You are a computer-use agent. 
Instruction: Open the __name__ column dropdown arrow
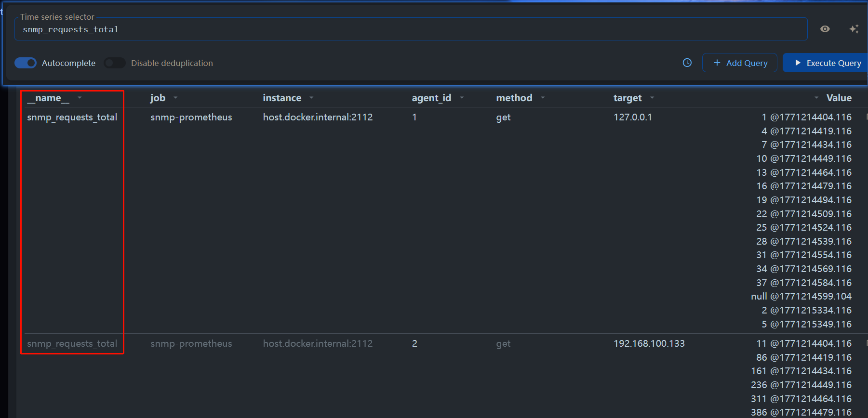tap(80, 98)
